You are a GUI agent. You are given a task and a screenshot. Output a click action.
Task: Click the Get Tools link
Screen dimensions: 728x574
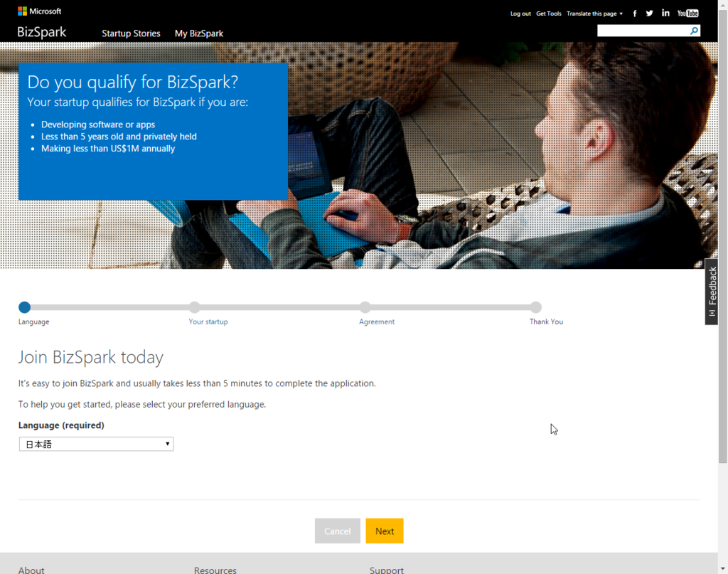pos(548,14)
